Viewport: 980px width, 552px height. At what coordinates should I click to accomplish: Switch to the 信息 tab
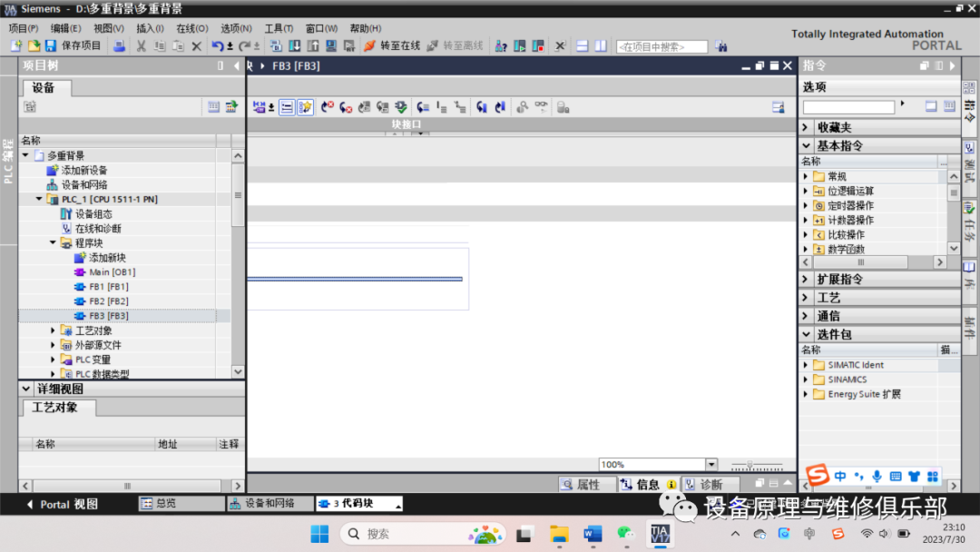pos(648,485)
